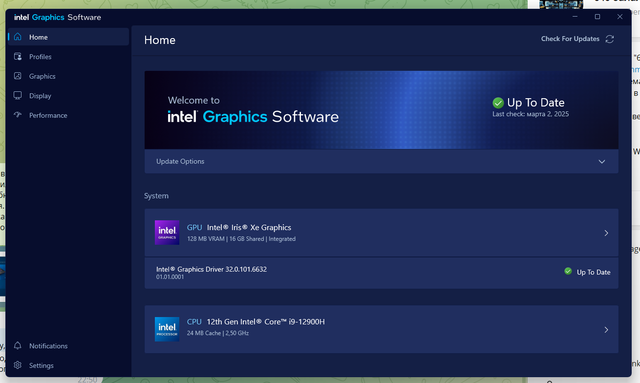Image resolution: width=640 pixels, height=383 pixels.
Task: Click the System section heading
Action: coord(156,196)
